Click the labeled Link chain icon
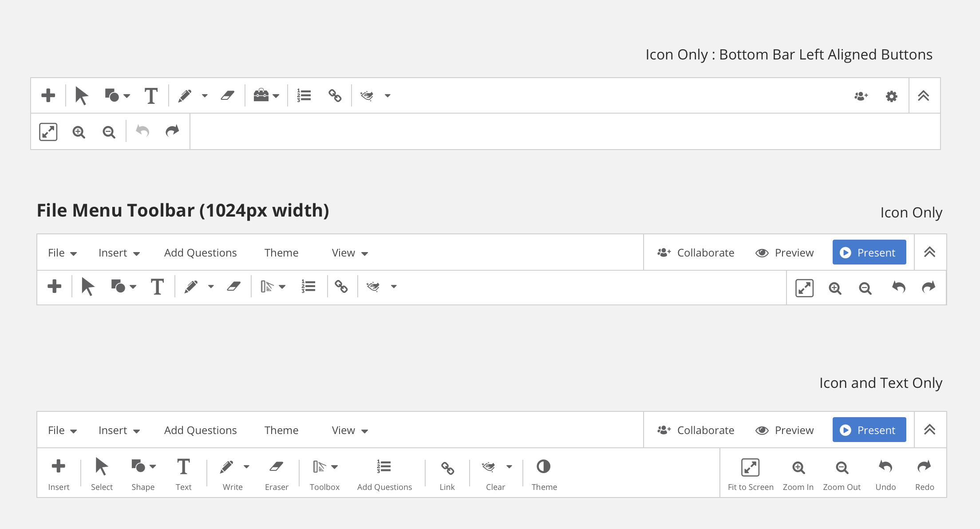 pos(447,474)
